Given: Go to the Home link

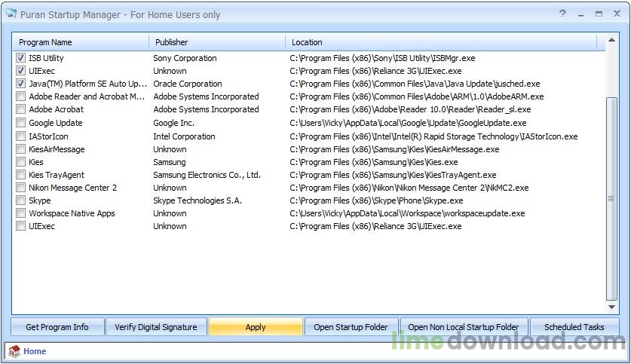Looking at the screenshot, I should click(x=35, y=351).
